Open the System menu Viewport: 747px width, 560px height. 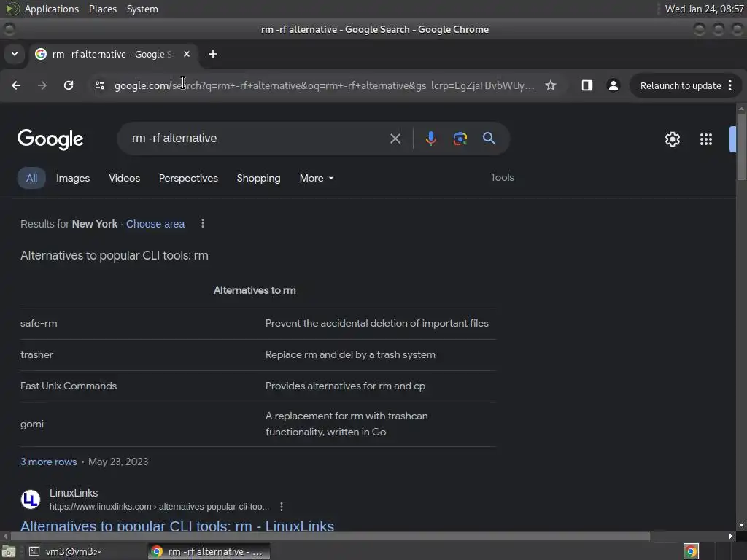click(142, 9)
